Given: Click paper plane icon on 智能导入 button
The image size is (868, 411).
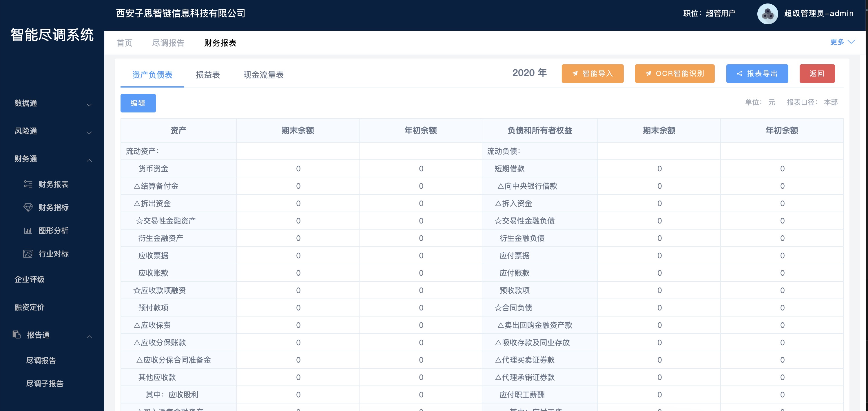Looking at the screenshot, I should 575,74.
